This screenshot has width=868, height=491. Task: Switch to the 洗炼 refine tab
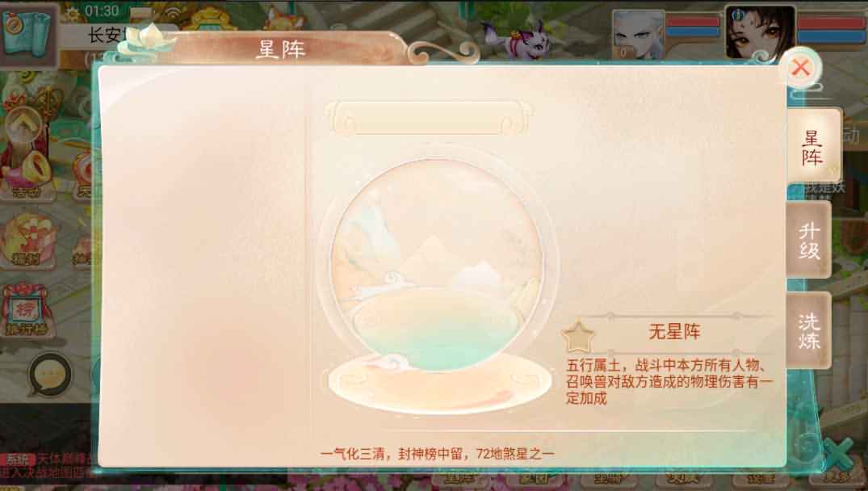(x=809, y=331)
